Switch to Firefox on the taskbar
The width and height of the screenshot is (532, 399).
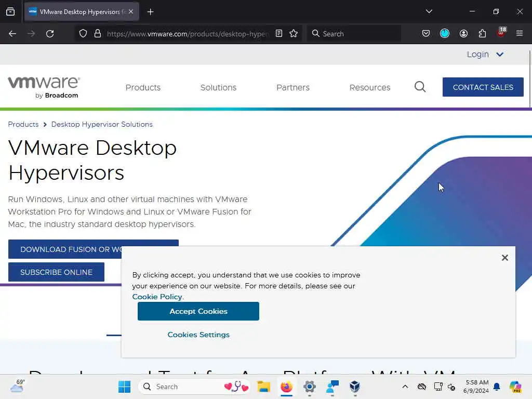287,387
